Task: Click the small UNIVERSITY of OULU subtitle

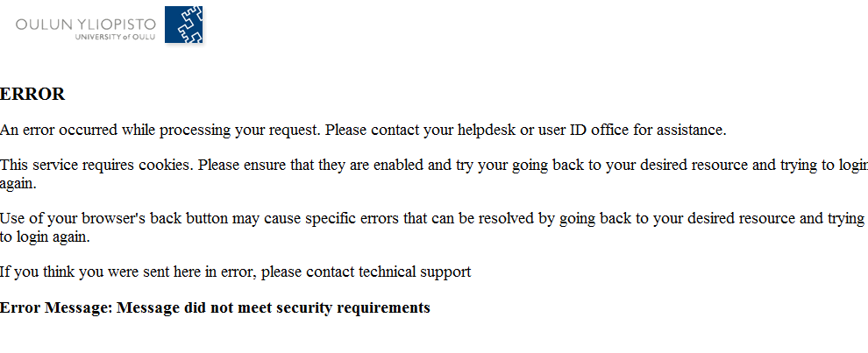Action: point(115,37)
